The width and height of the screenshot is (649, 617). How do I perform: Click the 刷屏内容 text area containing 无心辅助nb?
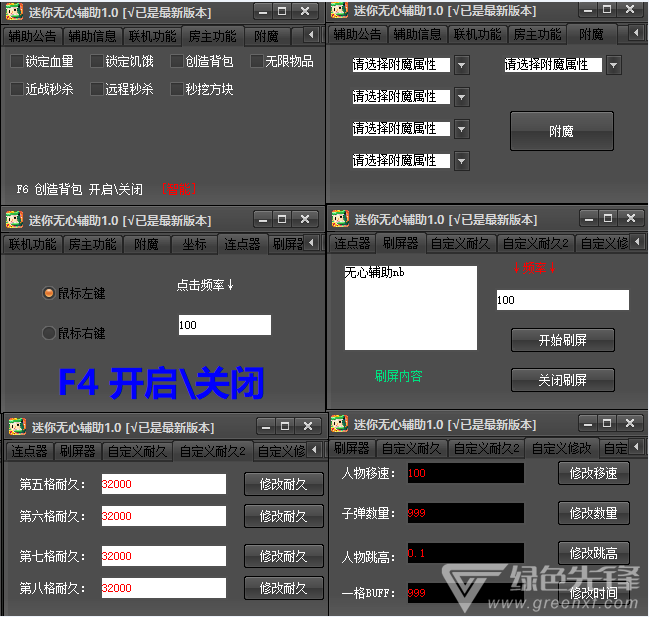pyautogui.click(x=411, y=307)
